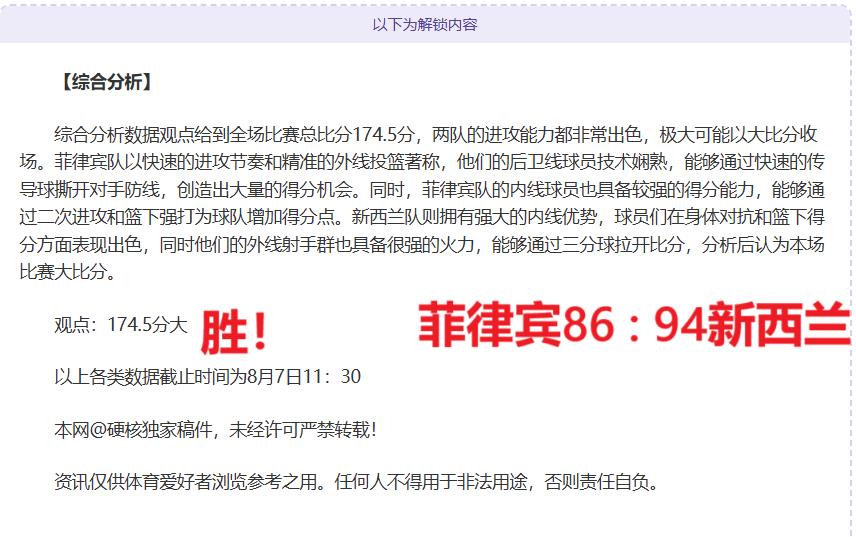Click the line 以上各类数据截止时间为8月7日11：30
The image size is (856, 537).
(207, 377)
